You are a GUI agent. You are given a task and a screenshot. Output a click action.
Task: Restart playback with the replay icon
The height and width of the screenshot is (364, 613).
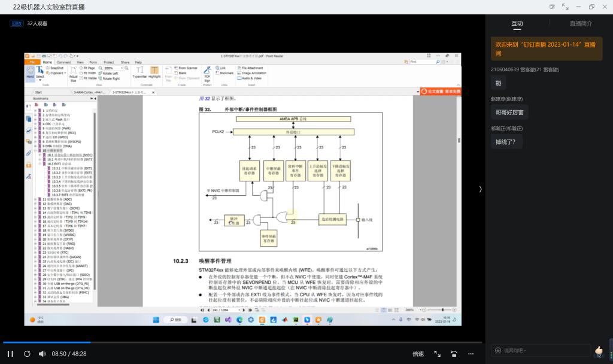pyautogui.click(x=27, y=354)
